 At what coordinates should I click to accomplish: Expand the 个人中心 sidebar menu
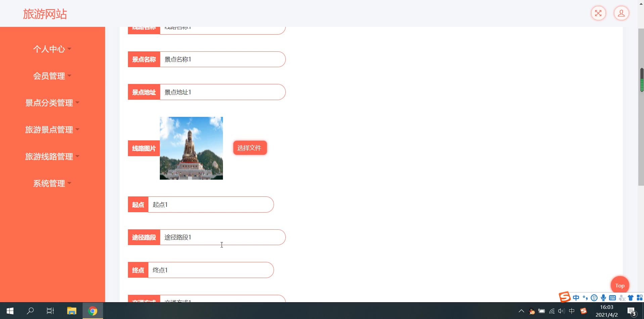coord(52,49)
